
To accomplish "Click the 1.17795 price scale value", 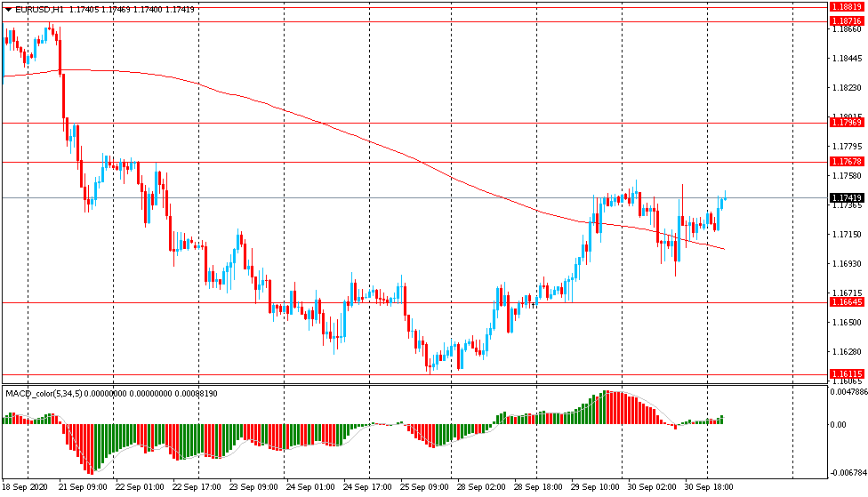I will [848, 146].
